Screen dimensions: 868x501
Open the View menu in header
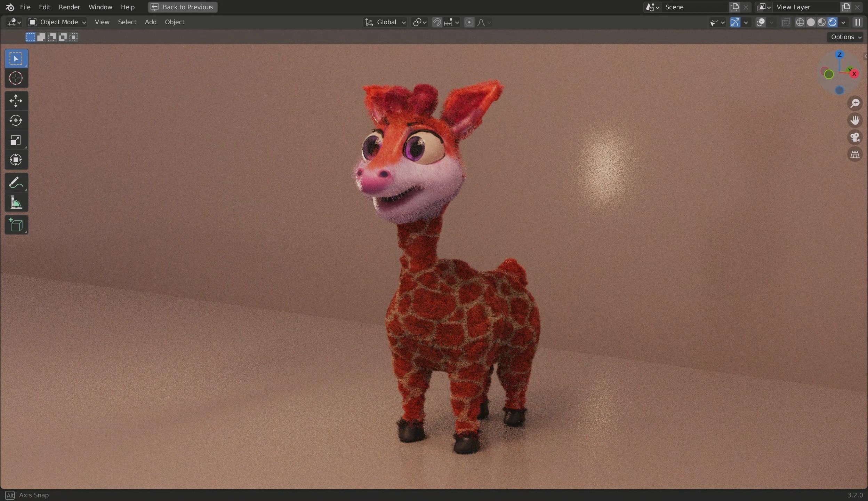point(102,22)
